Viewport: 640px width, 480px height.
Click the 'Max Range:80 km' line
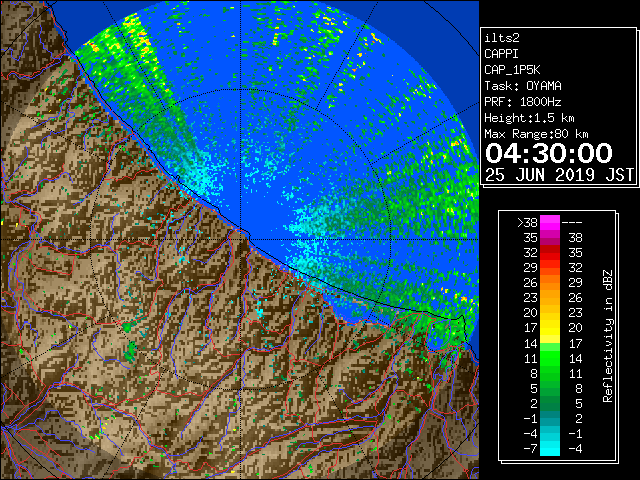pos(536,134)
